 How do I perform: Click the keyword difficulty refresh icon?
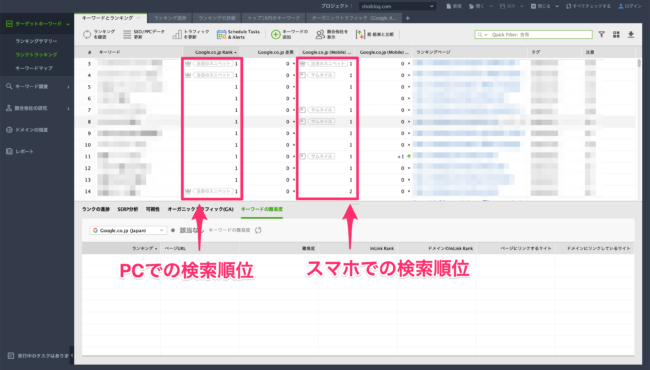pyautogui.click(x=258, y=230)
